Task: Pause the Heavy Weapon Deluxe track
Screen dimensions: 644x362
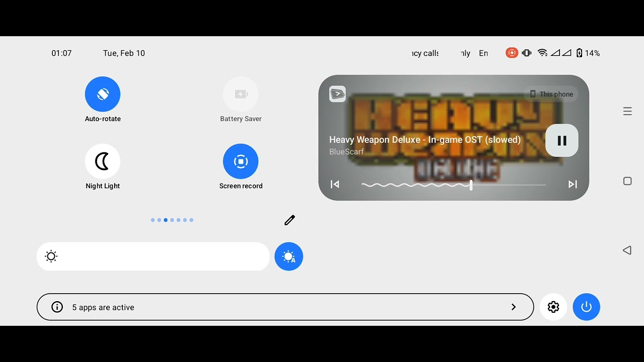Action: [x=562, y=141]
